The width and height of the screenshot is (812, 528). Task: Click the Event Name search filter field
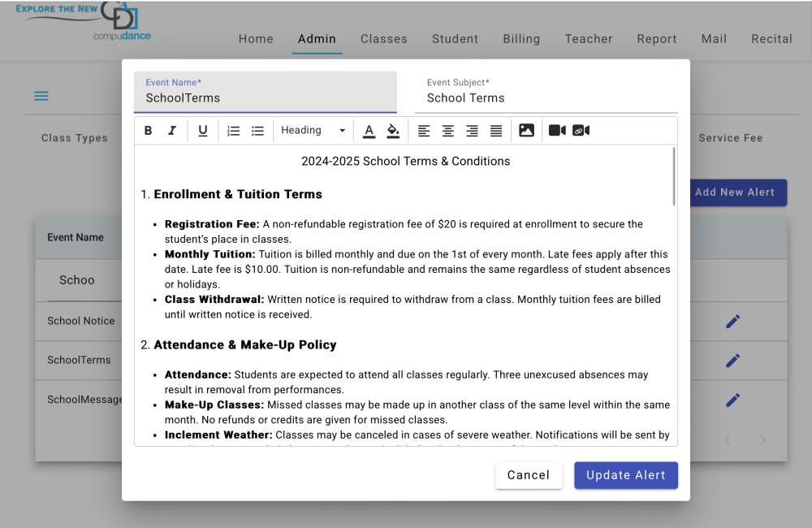(83, 280)
